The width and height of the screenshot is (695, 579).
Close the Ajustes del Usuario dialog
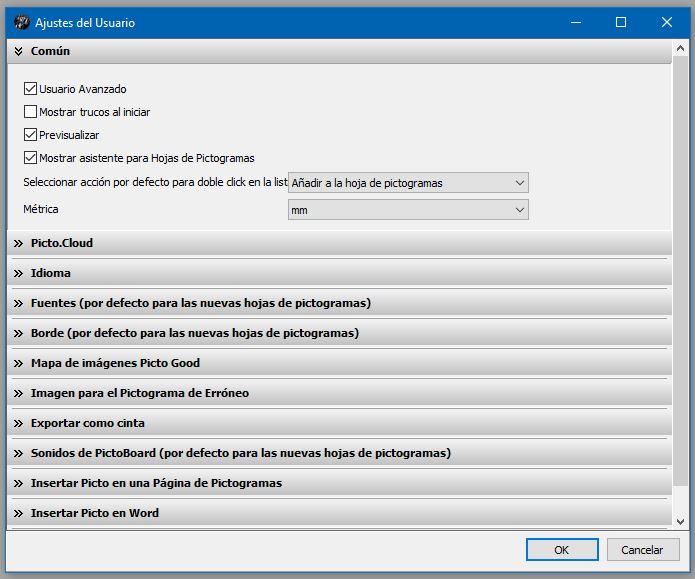(667, 22)
